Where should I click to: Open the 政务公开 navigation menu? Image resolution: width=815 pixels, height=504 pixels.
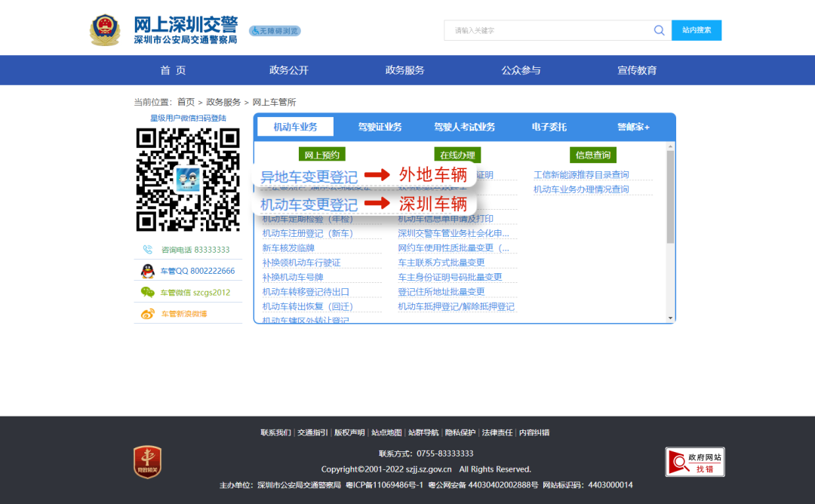pos(289,70)
